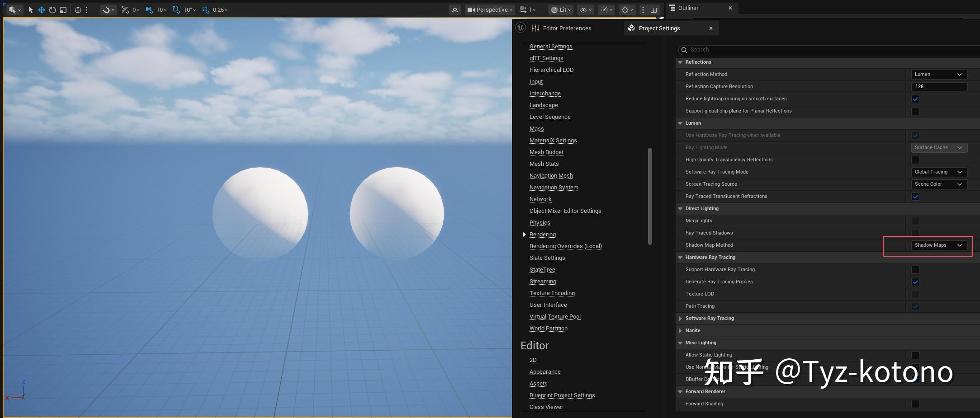
Task: Switch to the Editor Preferences tab
Action: pyautogui.click(x=567, y=28)
